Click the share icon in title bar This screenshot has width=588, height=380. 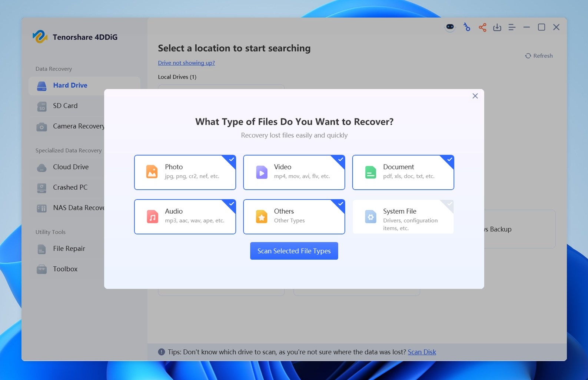click(482, 27)
